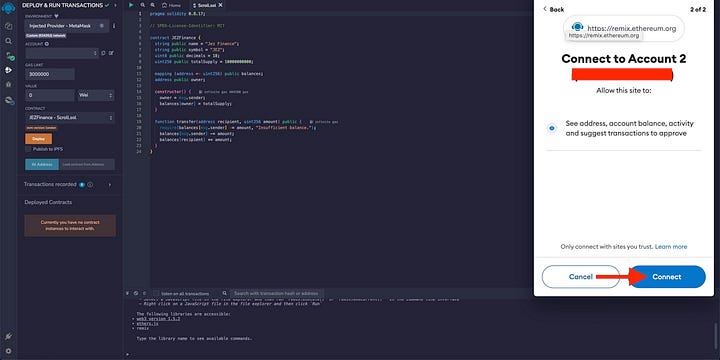The height and width of the screenshot is (360, 720).
Task: Click the https://remix.ethereum.org origin pill
Action: coord(624,28)
